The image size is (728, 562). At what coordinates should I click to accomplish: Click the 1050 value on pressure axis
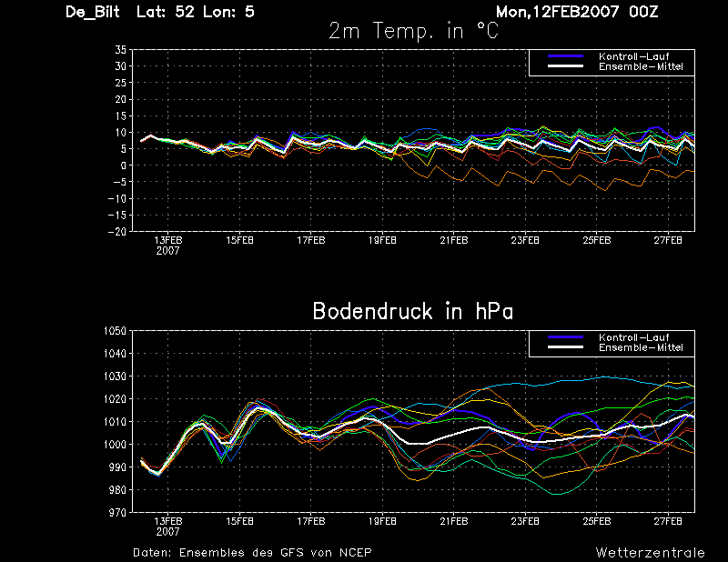click(x=116, y=331)
